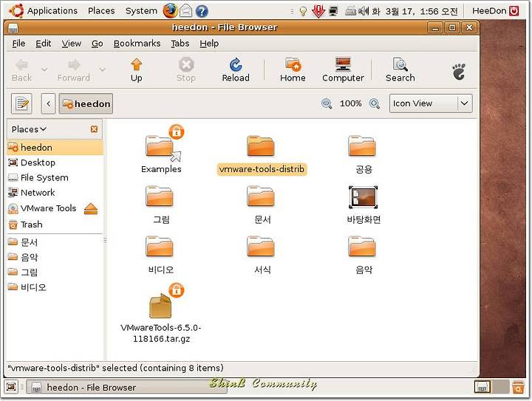The image size is (532, 401).
Task: Click the volume speaker tray icon
Action: coord(364,11)
